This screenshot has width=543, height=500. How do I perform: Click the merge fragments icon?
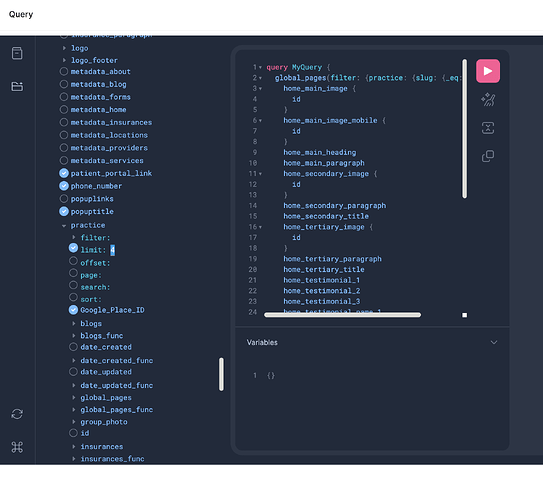(488, 128)
